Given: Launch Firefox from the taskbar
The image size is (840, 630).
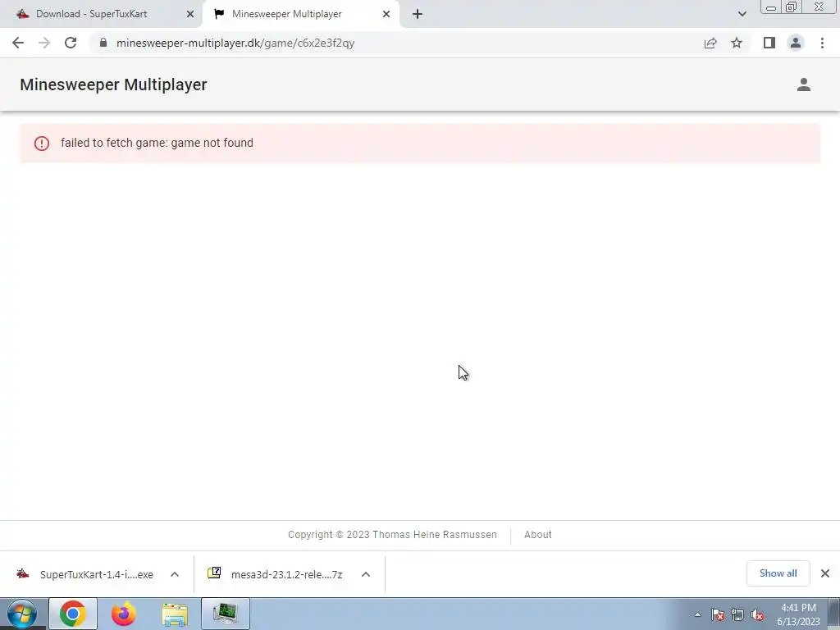Looking at the screenshot, I should [124, 614].
